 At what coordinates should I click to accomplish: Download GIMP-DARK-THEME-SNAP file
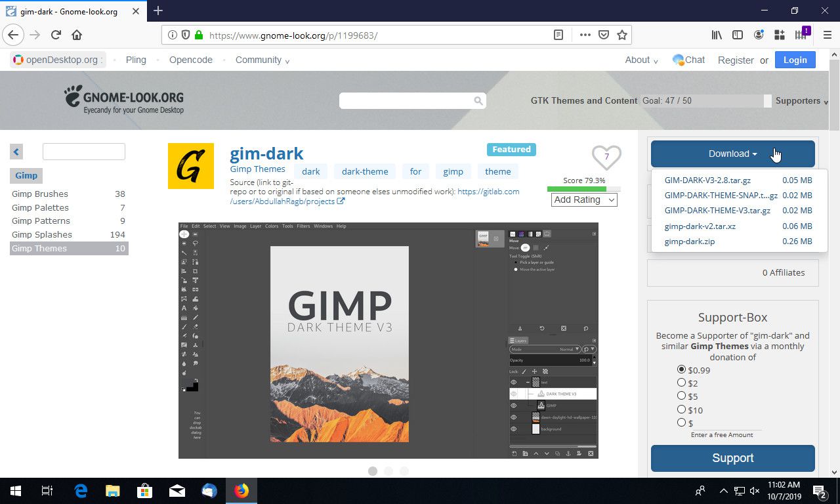tap(721, 195)
